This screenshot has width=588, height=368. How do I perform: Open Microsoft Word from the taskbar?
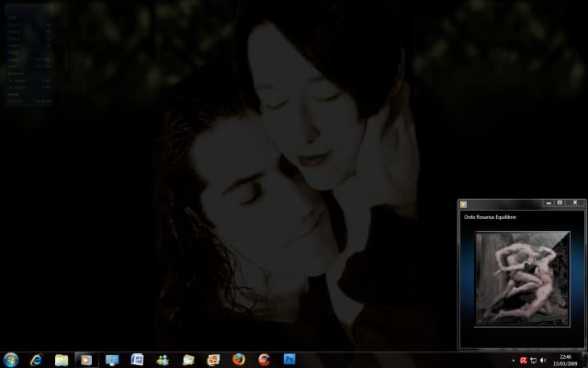point(138,360)
